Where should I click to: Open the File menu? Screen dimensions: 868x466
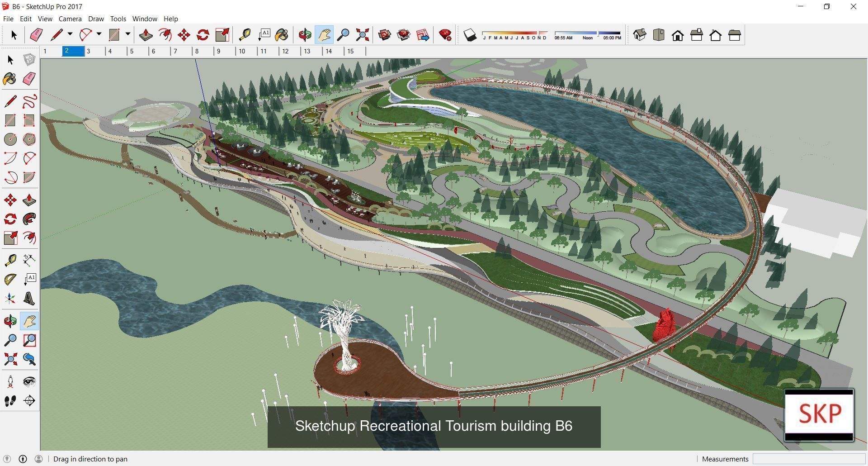(8, 19)
